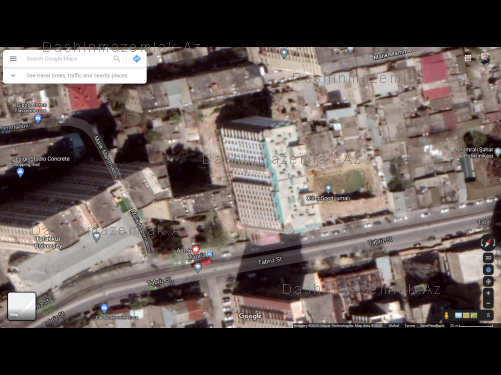The width and height of the screenshot is (501, 375).
Task: Show your location with the crosshair button
Action: point(488,281)
